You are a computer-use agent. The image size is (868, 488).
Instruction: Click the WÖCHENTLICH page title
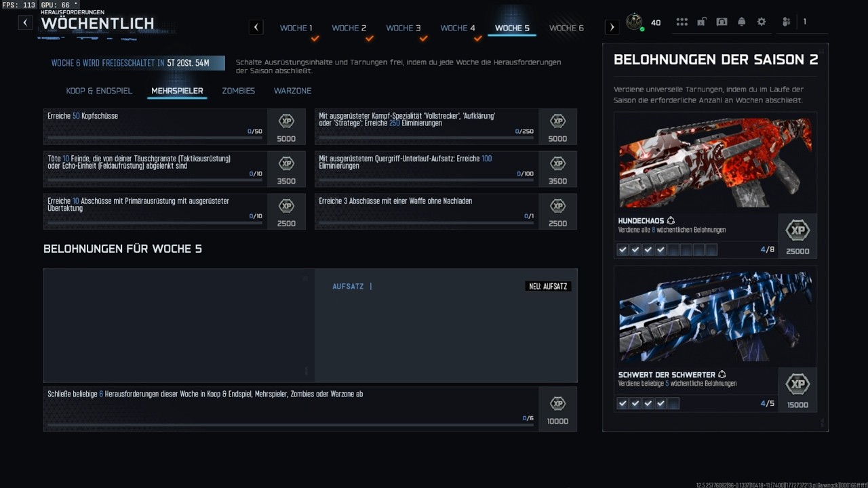pyautogui.click(x=98, y=24)
